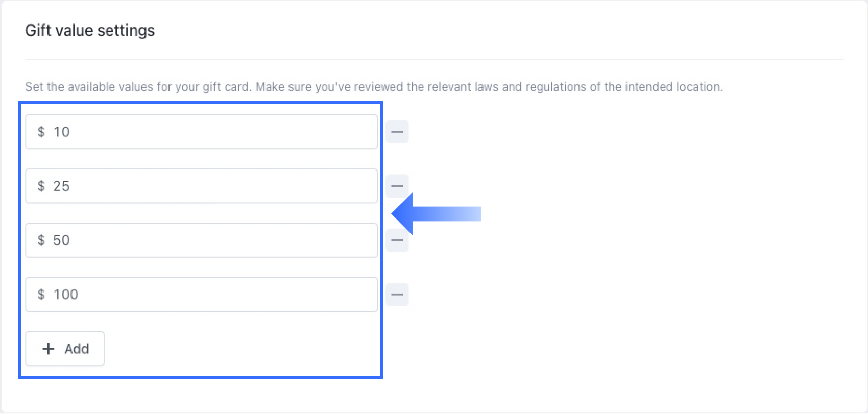Click the minus button beside the $10 value

pos(397,132)
